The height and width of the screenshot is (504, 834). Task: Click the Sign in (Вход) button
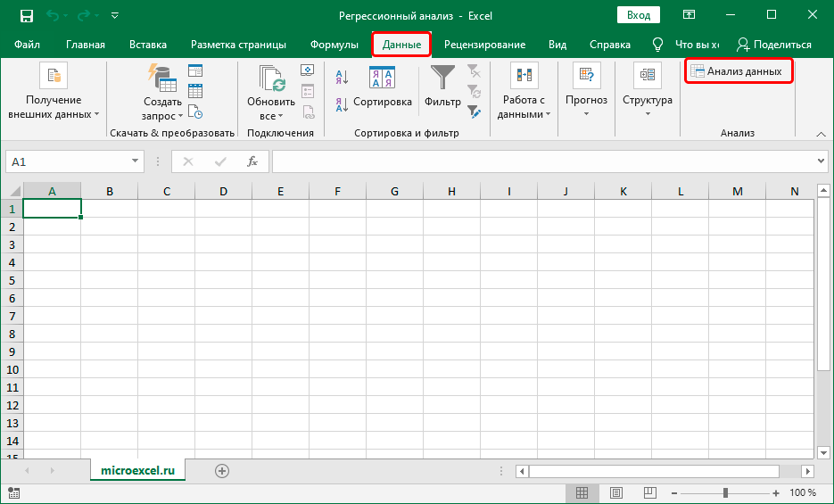[x=638, y=15]
